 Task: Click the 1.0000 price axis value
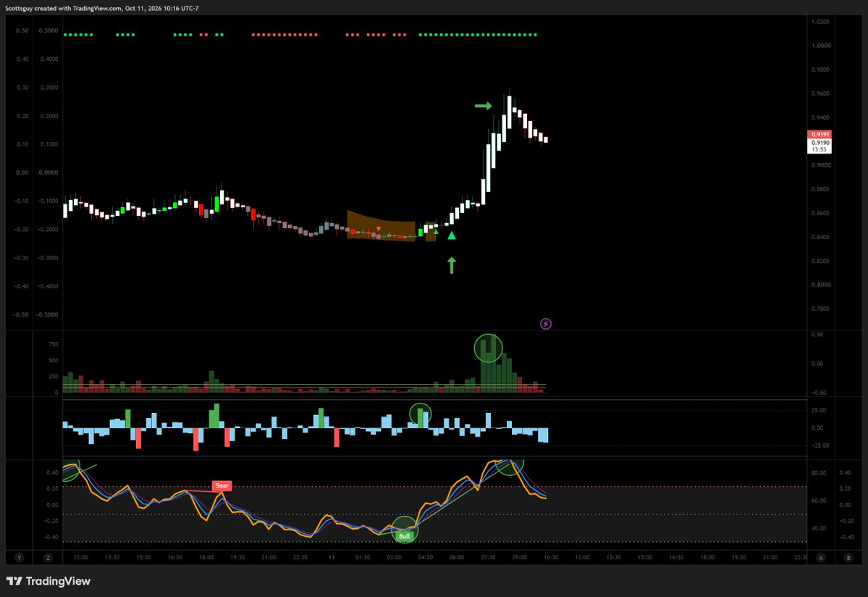click(820, 46)
